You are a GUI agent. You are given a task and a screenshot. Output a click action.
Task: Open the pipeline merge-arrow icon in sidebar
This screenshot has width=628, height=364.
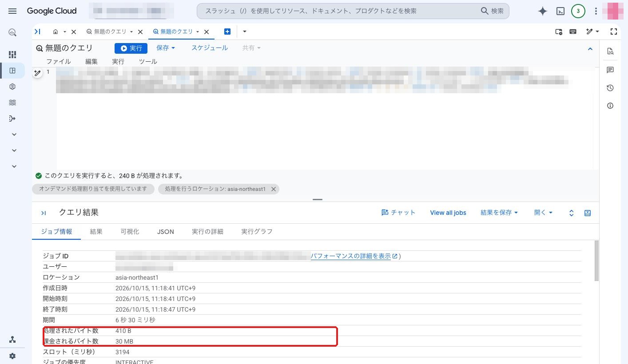[x=12, y=119]
